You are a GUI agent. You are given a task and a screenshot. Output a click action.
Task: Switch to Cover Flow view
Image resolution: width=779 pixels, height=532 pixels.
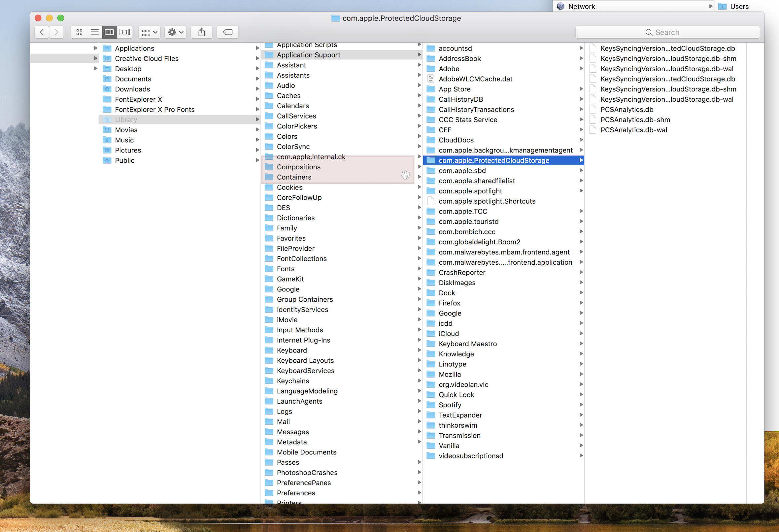tap(125, 32)
